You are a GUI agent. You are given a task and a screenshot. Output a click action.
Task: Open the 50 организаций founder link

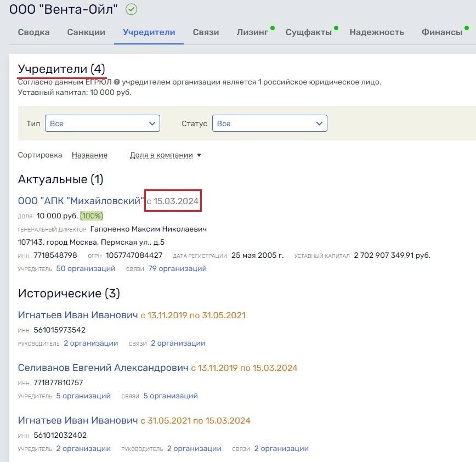[x=86, y=268]
